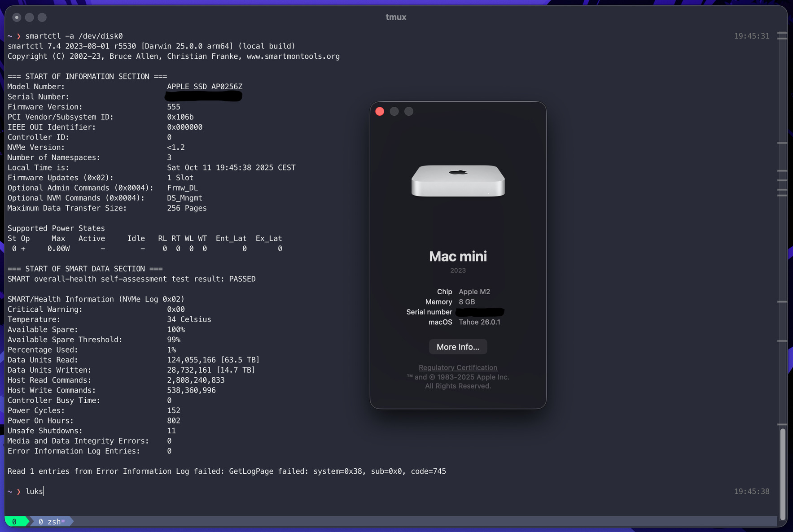The width and height of the screenshot is (793, 532).
Task: Zoom the tmux terminal window
Action: (42, 17)
